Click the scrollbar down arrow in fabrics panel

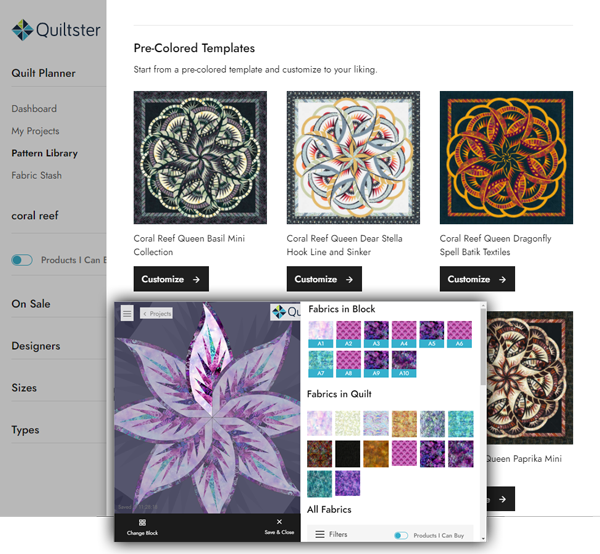[483, 538]
